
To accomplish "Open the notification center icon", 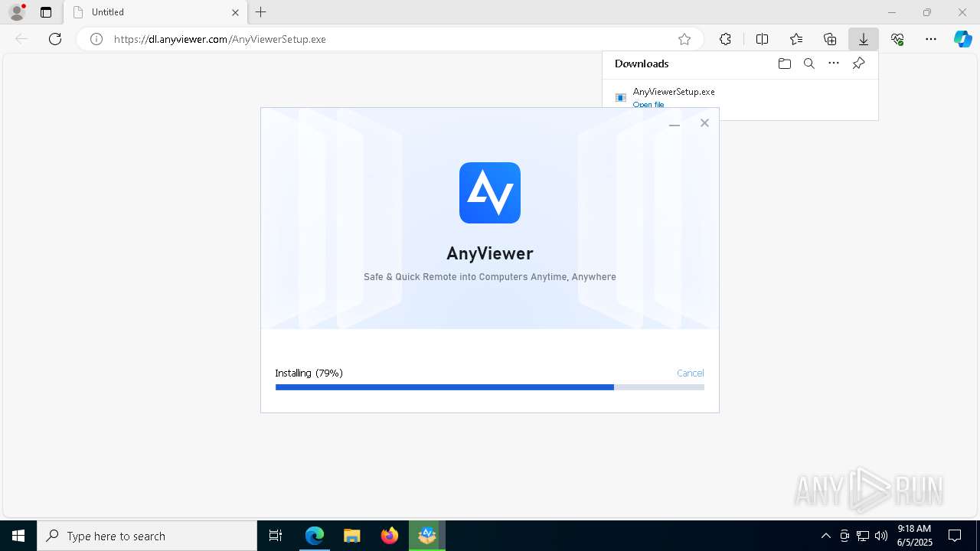I will pos(955,536).
